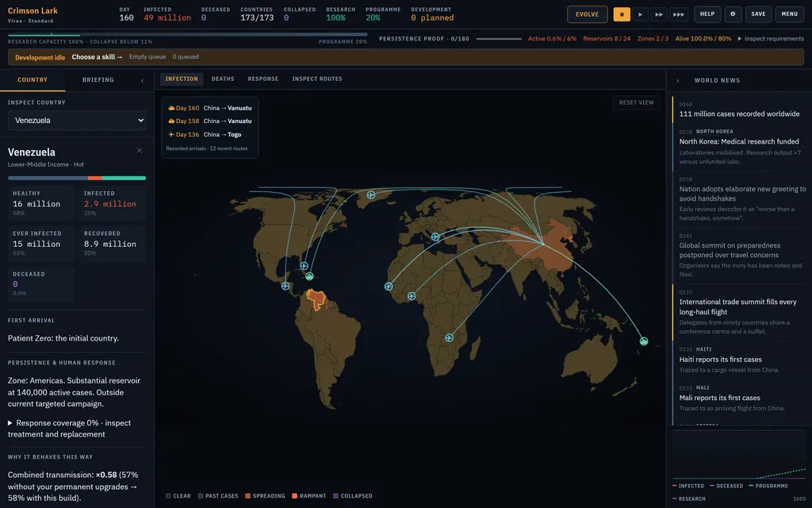
Task: Select INFECTION map view
Action: click(x=182, y=79)
